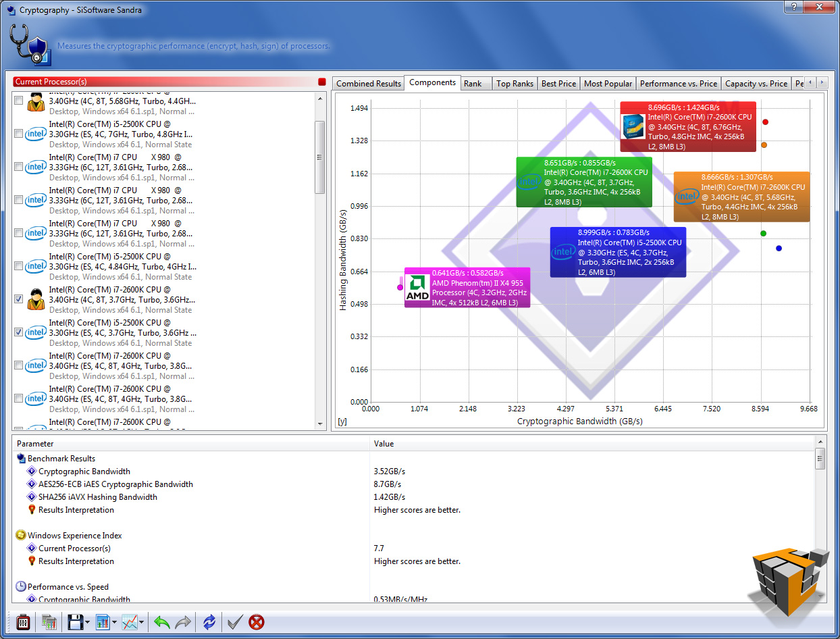Select the Components tab

433,82
